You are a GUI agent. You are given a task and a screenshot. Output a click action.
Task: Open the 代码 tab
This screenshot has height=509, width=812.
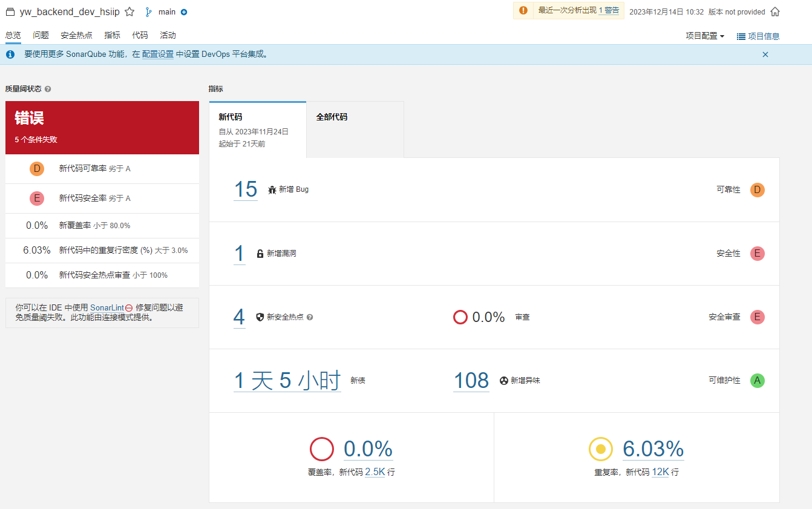(x=140, y=36)
